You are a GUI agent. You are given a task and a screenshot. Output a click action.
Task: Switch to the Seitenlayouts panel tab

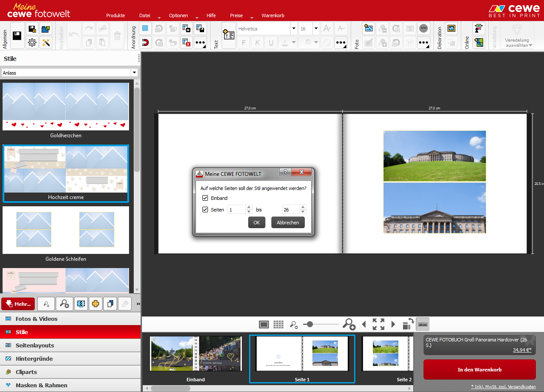click(35, 345)
